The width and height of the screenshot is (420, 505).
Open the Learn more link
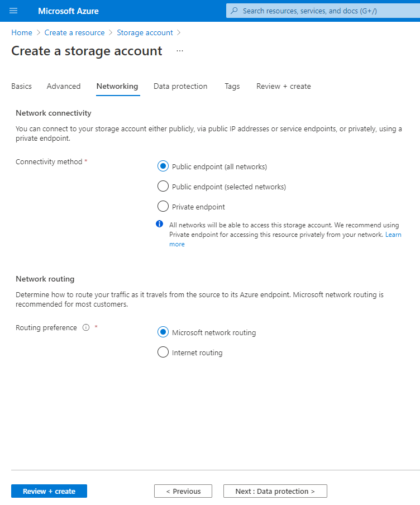coord(393,235)
